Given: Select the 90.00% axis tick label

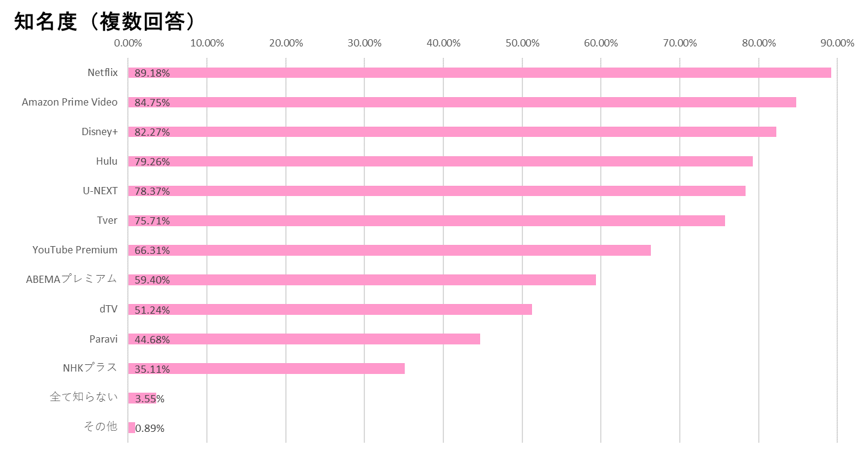Looking at the screenshot, I should click(837, 43).
